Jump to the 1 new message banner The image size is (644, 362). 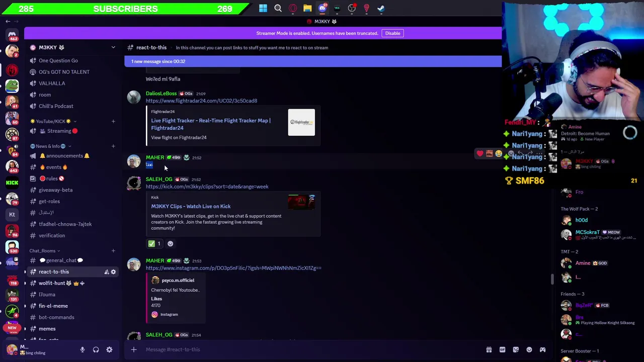(x=313, y=61)
